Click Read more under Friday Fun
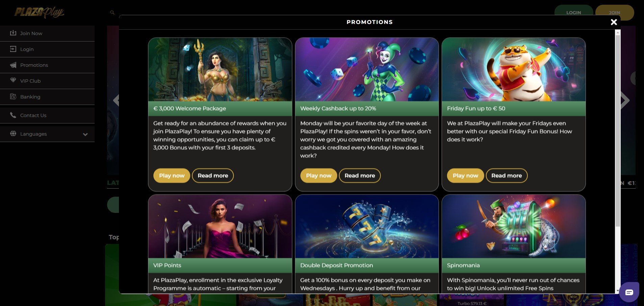This screenshot has height=306, width=644. (506, 175)
